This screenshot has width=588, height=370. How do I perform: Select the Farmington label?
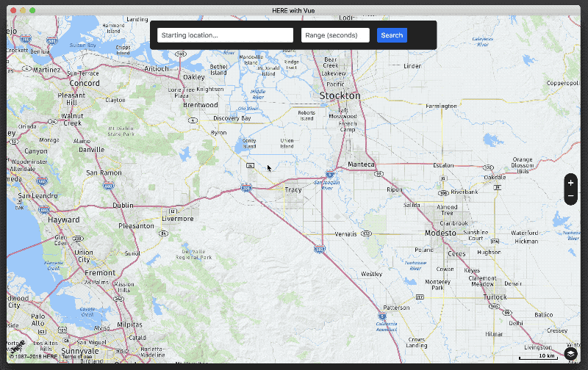coord(442,106)
